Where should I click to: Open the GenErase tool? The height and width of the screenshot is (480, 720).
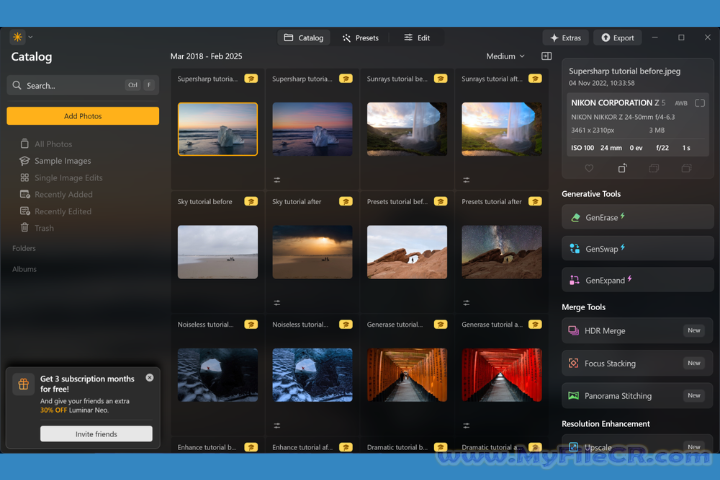(x=637, y=217)
